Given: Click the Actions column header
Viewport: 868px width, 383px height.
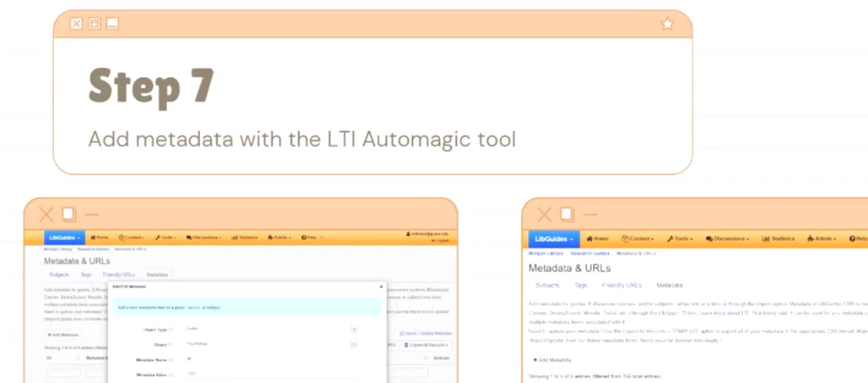Looking at the screenshot, I should click(x=441, y=358).
